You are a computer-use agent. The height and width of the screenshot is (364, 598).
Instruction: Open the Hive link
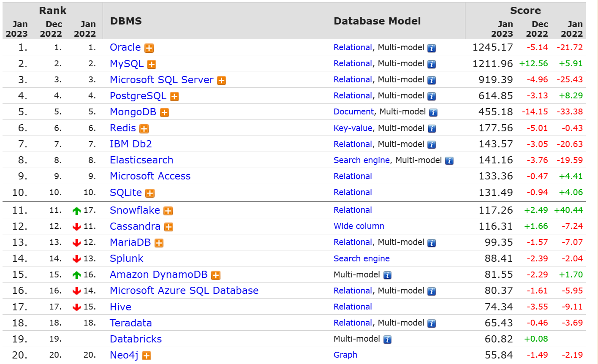click(121, 307)
